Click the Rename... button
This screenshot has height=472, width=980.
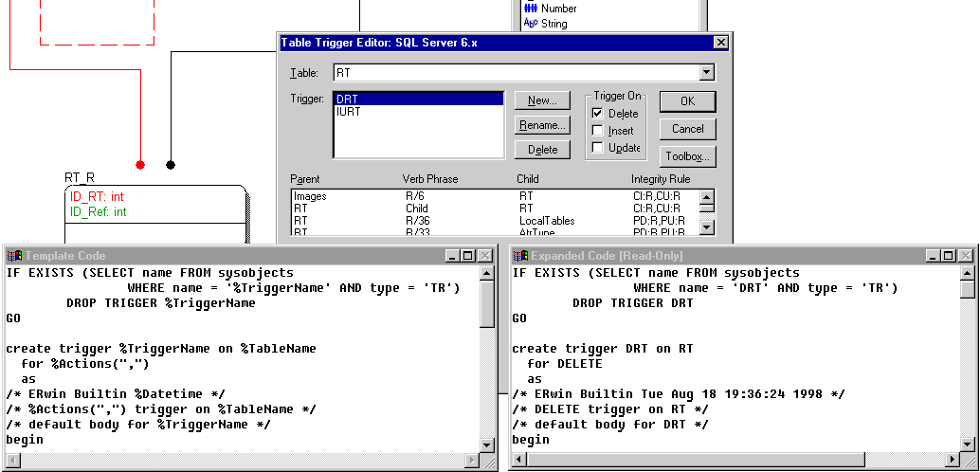542,125
